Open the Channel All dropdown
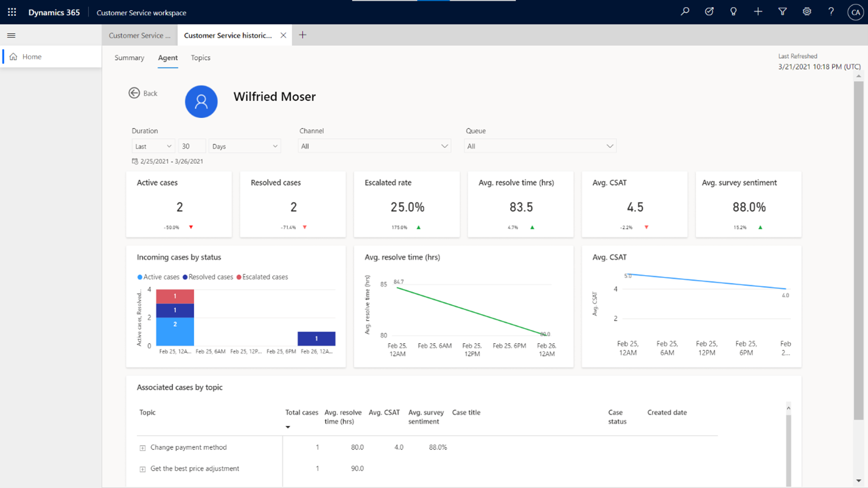The width and height of the screenshot is (868, 488). coord(374,146)
